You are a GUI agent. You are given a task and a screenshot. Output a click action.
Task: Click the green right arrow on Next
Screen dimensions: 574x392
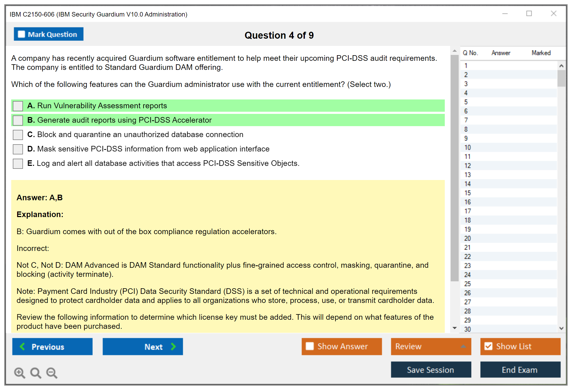pyautogui.click(x=174, y=346)
